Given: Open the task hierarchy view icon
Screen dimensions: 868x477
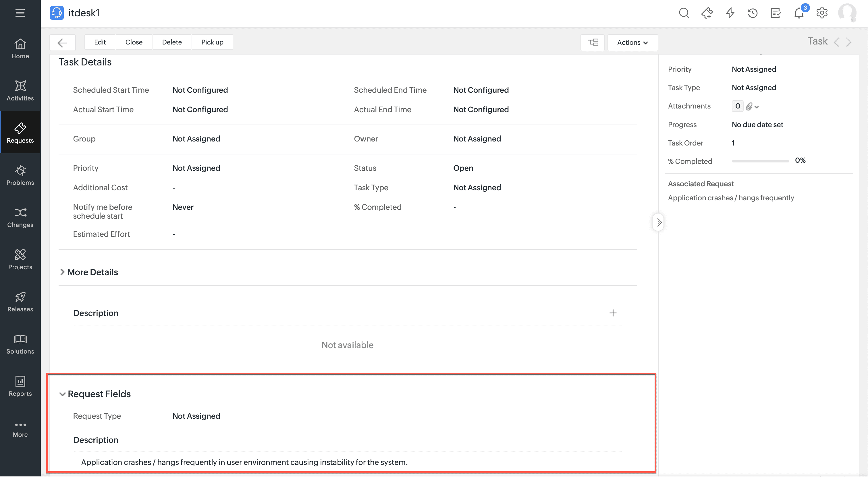Looking at the screenshot, I should pyautogui.click(x=593, y=42).
